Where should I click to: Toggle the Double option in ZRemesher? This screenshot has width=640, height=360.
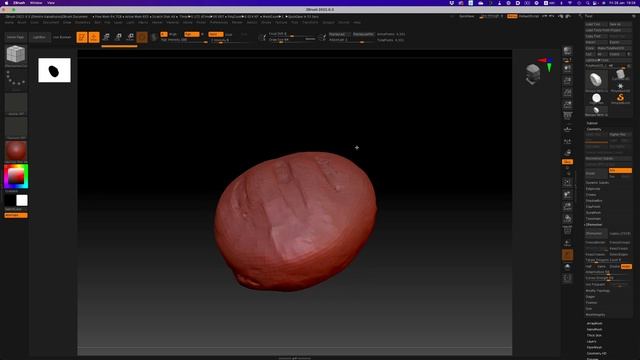(x=615, y=267)
